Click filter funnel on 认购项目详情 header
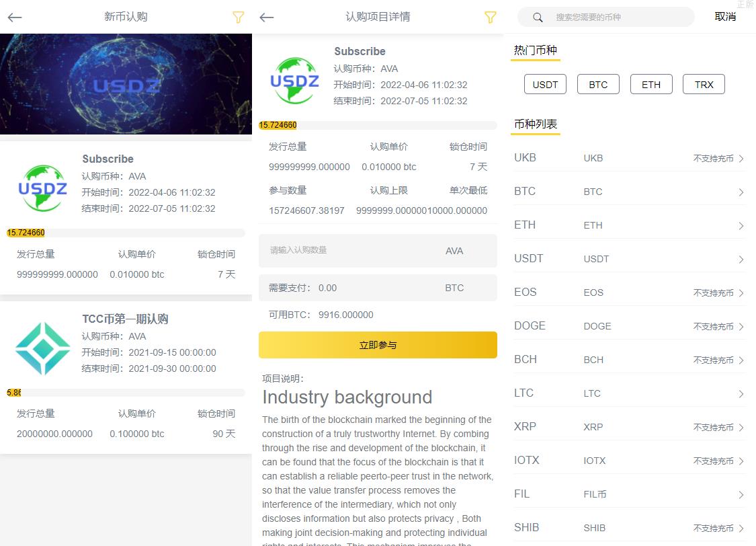Viewport: 756px width, 546px height. pyautogui.click(x=491, y=17)
